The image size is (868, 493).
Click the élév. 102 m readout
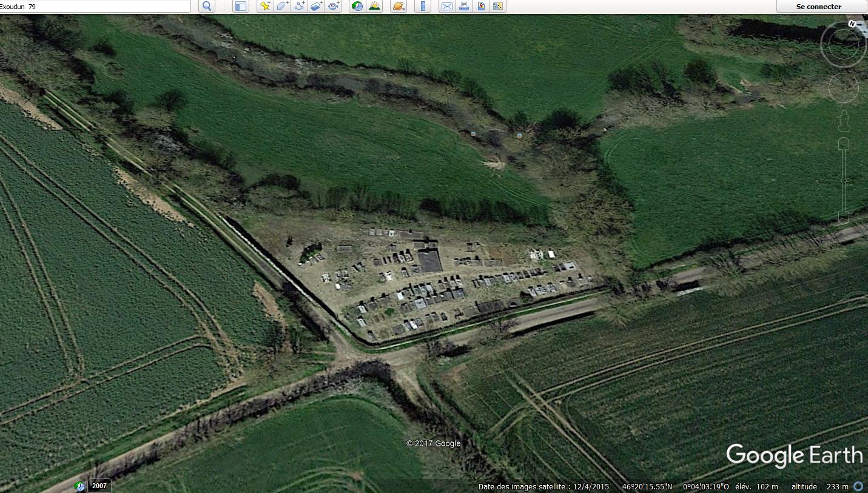756,486
